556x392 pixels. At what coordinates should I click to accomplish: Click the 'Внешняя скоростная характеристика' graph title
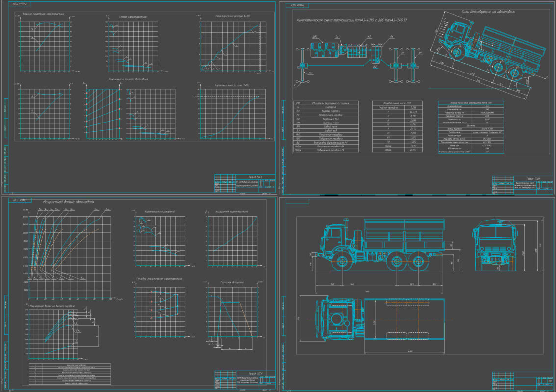[43, 14]
